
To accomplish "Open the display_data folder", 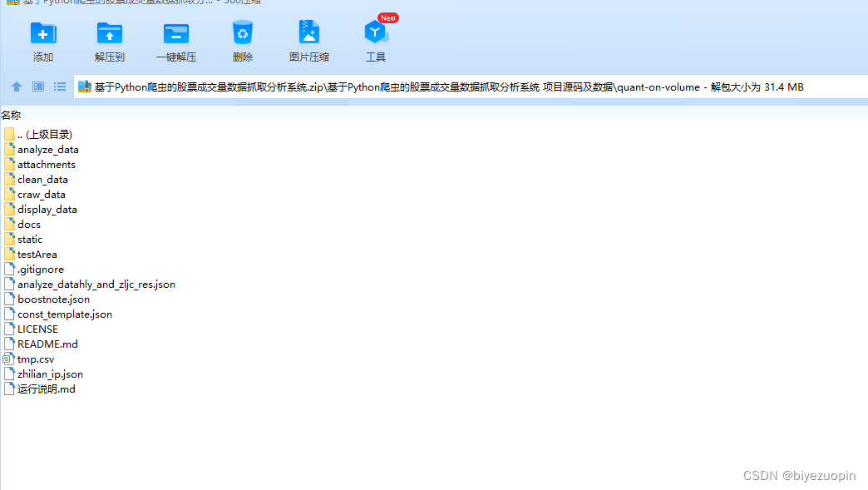I will [x=47, y=209].
